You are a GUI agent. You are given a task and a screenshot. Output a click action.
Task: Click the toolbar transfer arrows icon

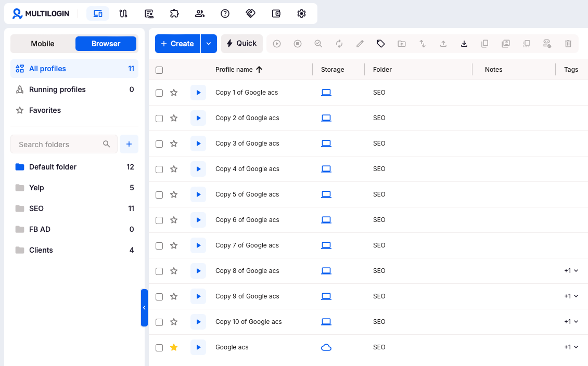click(x=422, y=44)
